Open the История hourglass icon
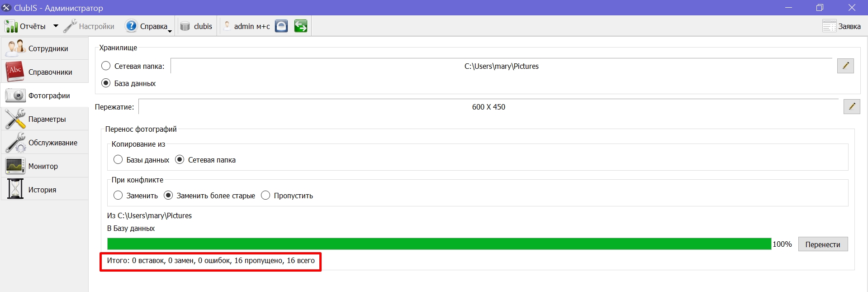Image resolution: width=868 pixels, height=292 pixels. click(15, 189)
